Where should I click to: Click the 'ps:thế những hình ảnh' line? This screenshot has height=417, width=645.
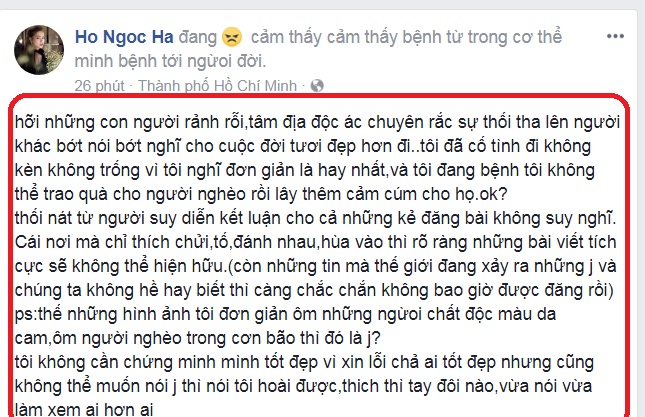tap(285, 314)
